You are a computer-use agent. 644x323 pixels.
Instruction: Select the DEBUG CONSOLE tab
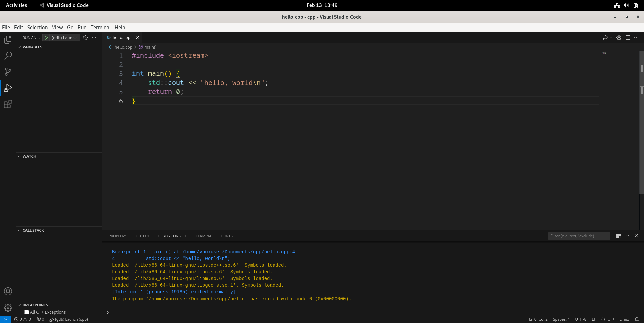pos(172,236)
